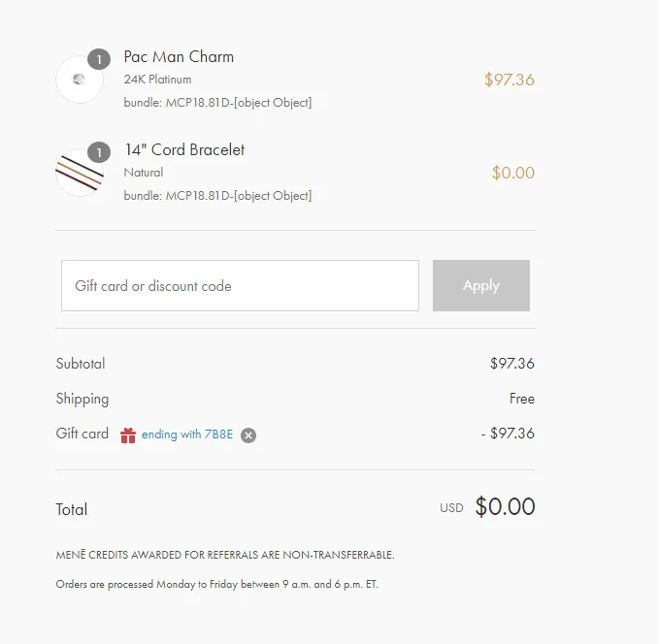Screen dimensions: 659x644
Task: Open the Pac Man Charm product thumbnail
Action: pyautogui.click(x=80, y=80)
